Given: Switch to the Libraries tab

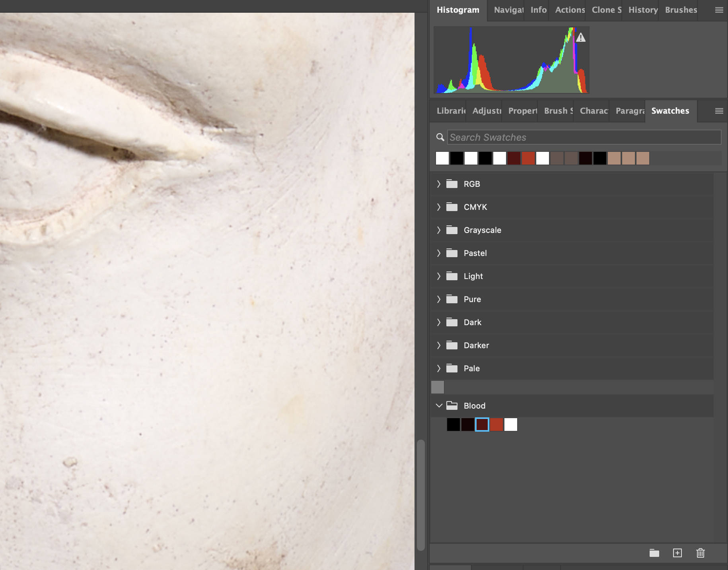Looking at the screenshot, I should point(451,111).
